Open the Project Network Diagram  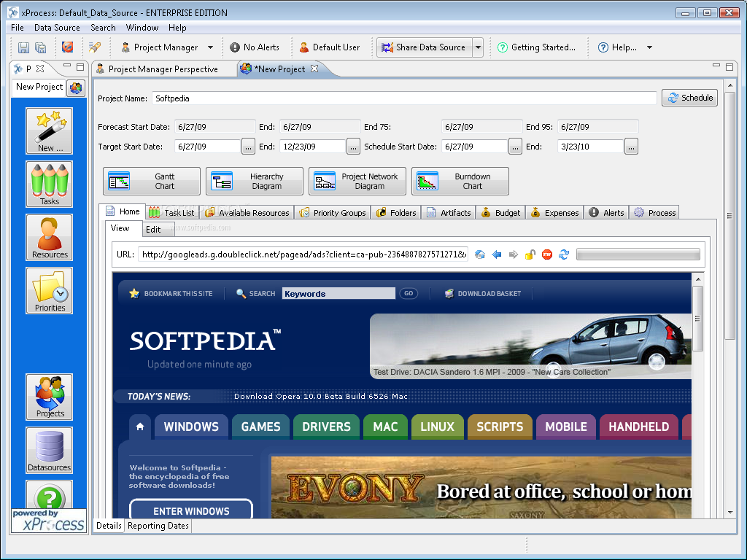(357, 181)
